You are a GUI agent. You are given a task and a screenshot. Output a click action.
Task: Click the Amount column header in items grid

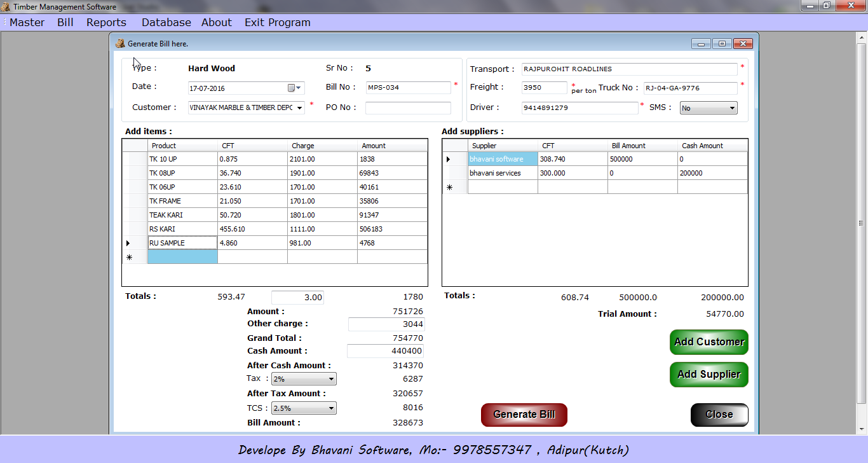[x=392, y=146]
